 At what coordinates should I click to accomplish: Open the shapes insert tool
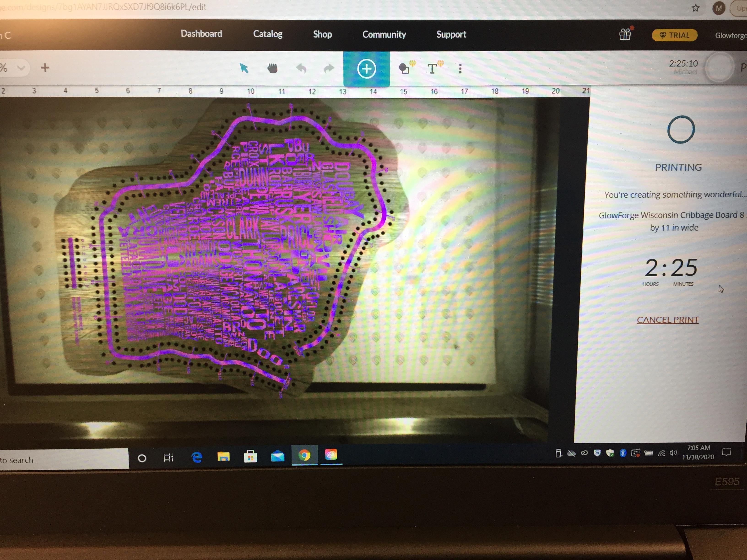(404, 69)
